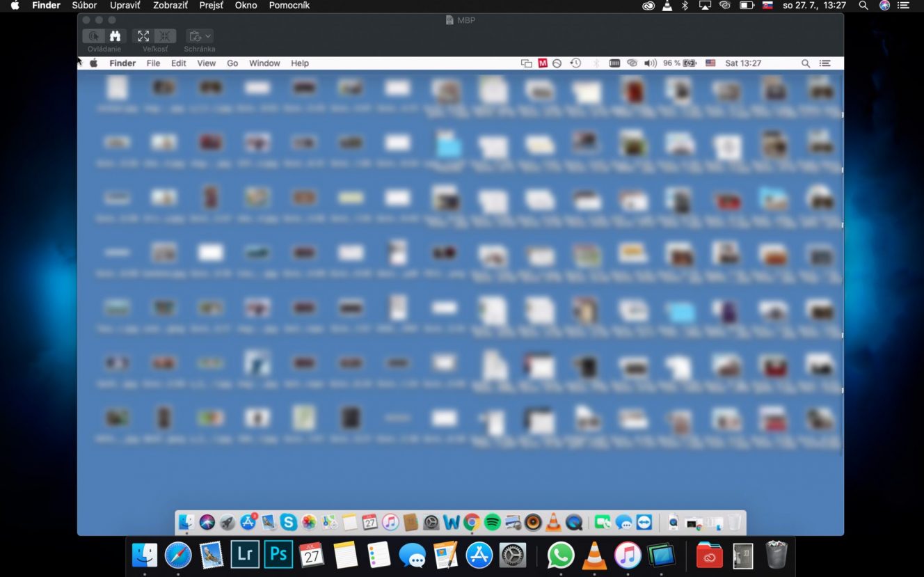Click the second scaling button under Veľkosť
Viewport: 924px width, 577px height.
point(165,36)
